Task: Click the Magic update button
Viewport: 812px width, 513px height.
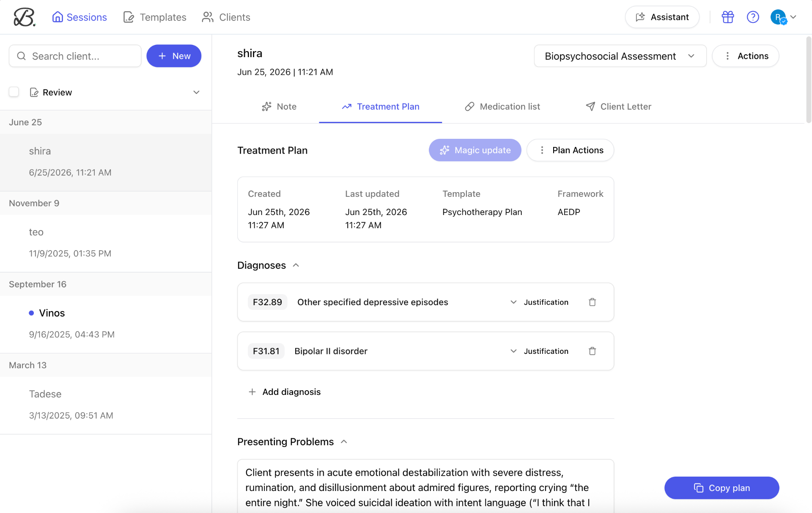Action: coord(475,150)
